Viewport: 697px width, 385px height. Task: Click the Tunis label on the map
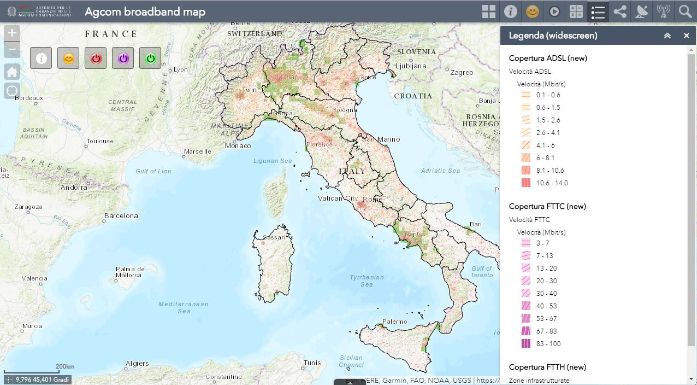[x=312, y=362]
